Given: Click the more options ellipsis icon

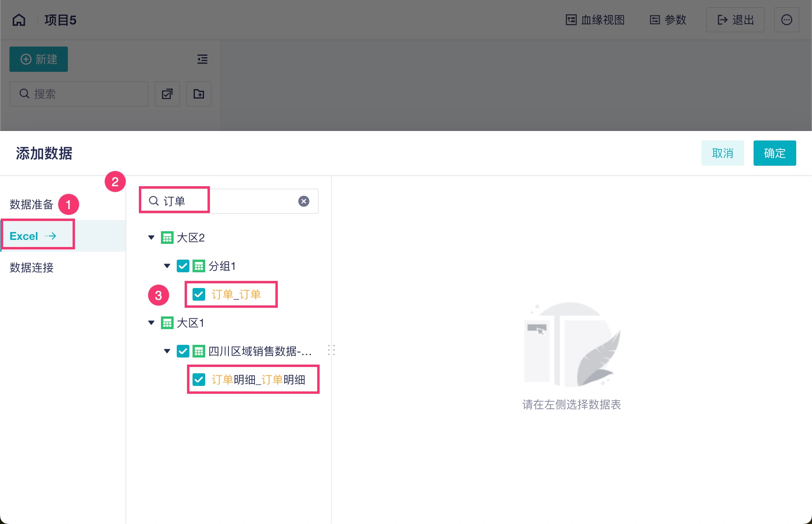Looking at the screenshot, I should tap(786, 20).
